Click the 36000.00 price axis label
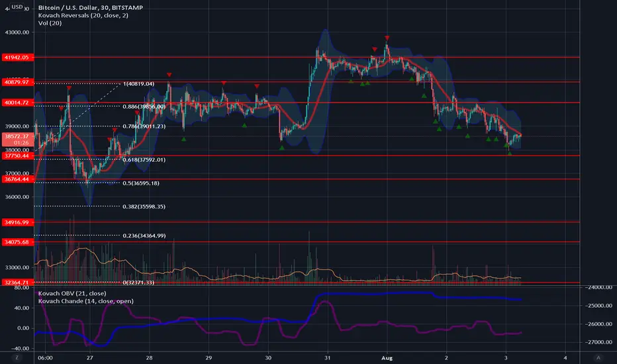The image size is (617, 364). [17, 197]
